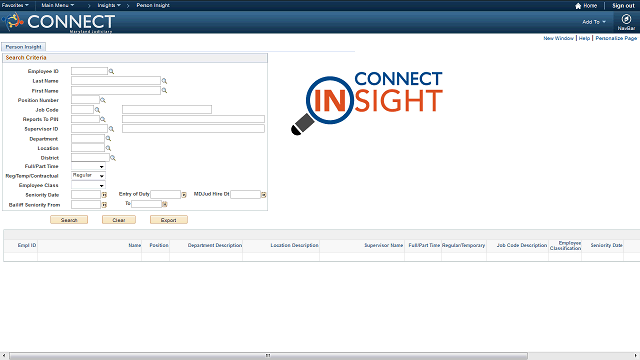This screenshot has width=640, height=360.
Task: Click the Clear button
Action: pyautogui.click(x=119, y=220)
